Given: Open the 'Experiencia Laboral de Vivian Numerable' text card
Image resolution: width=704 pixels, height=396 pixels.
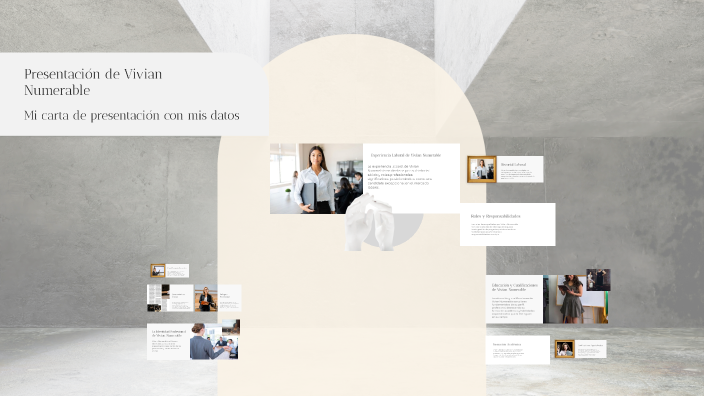Looking at the screenshot, I should [411, 178].
